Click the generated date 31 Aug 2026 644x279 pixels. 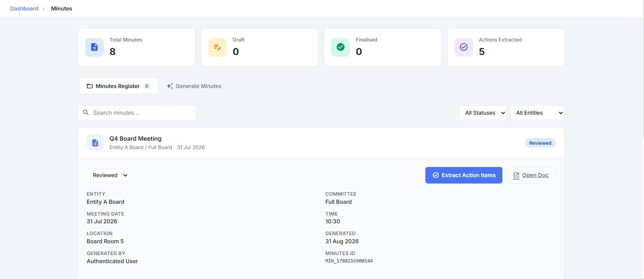pos(342,241)
